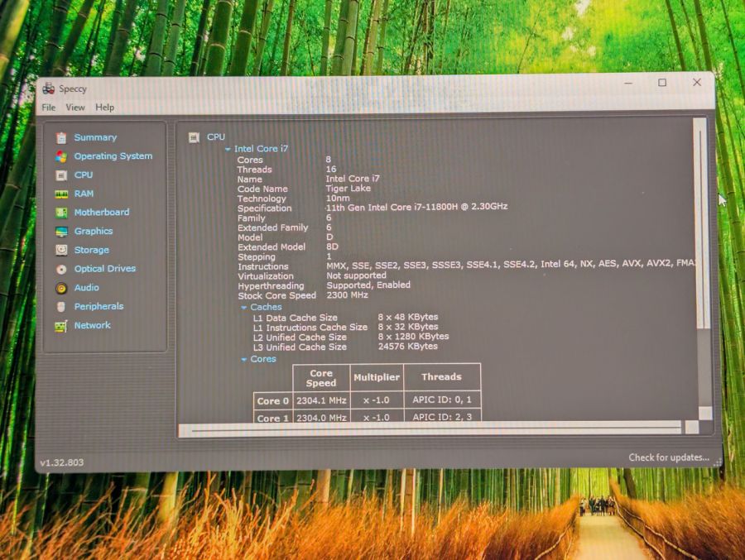Click the APIC ID: 0, 1 cell
Image resolution: width=745 pixels, height=560 pixels.
(x=442, y=400)
